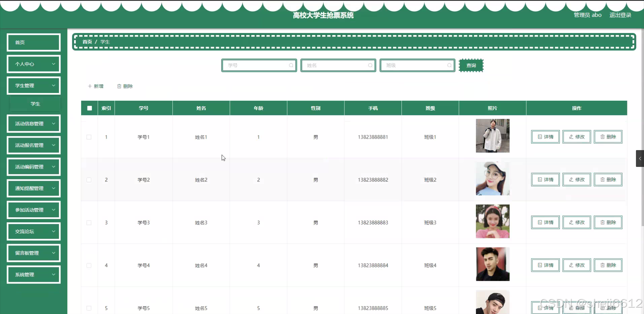Image resolution: width=644 pixels, height=314 pixels.
Task: Click search icon in 学号 field
Action: click(291, 65)
